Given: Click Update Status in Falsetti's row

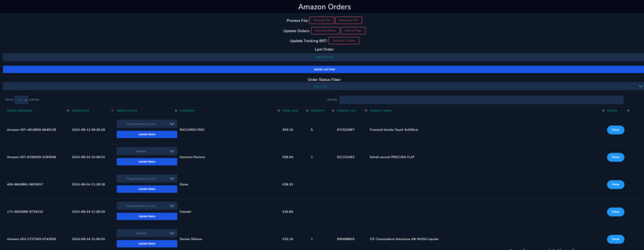Looking at the screenshot, I should [x=147, y=216].
